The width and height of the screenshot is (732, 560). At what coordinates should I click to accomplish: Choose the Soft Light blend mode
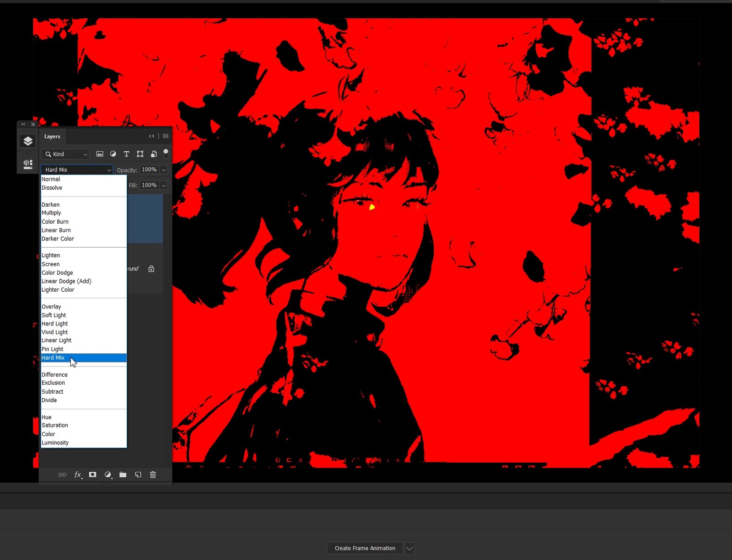pos(84,315)
